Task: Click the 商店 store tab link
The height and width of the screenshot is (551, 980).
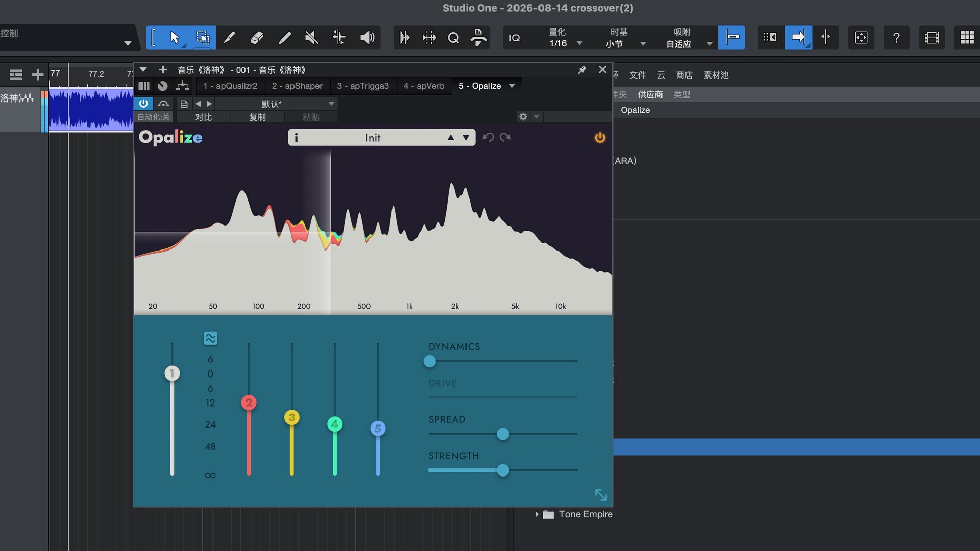Action: (x=684, y=76)
